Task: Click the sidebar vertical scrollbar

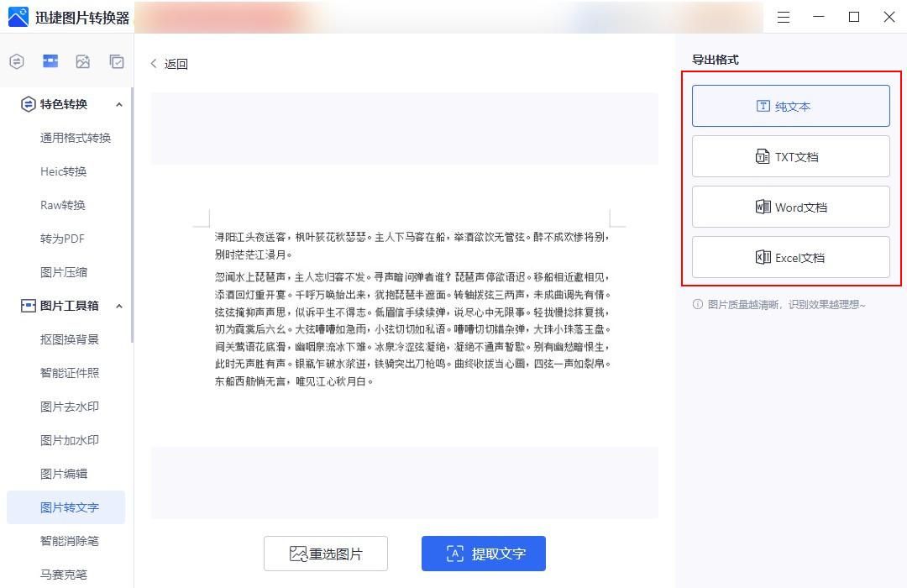Action: 132,214
